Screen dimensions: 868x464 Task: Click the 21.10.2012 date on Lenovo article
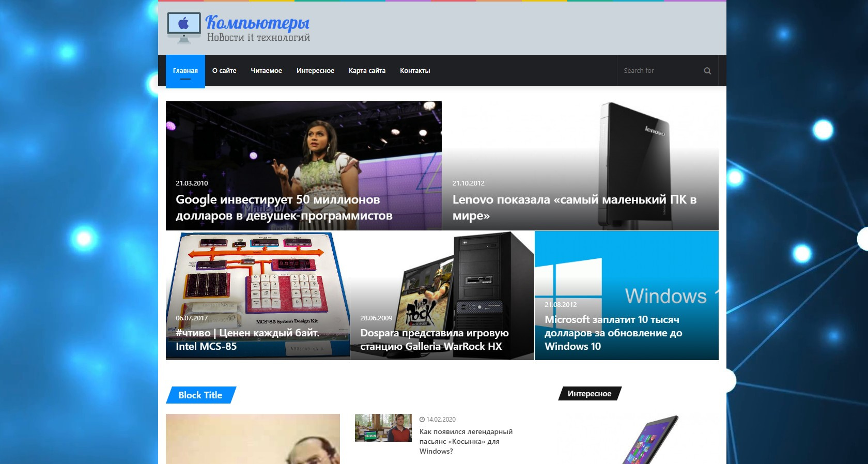click(x=469, y=183)
